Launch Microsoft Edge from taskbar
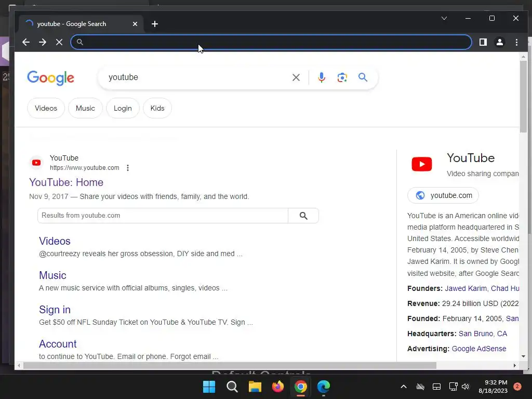The width and height of the screenshot is (532, 399). pos(323,387)
